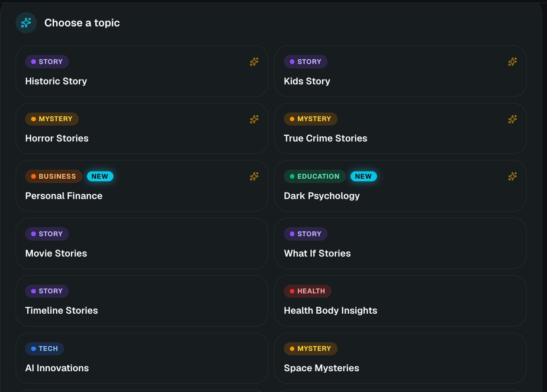This screenshot has width=547, height=392.
Task: Click the MYSTERY tag on Space Mysteries
Action: (310, 349)
